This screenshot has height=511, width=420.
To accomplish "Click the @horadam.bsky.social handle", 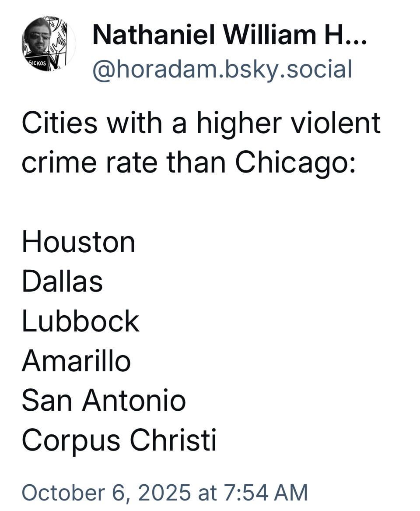I will 222,69.
